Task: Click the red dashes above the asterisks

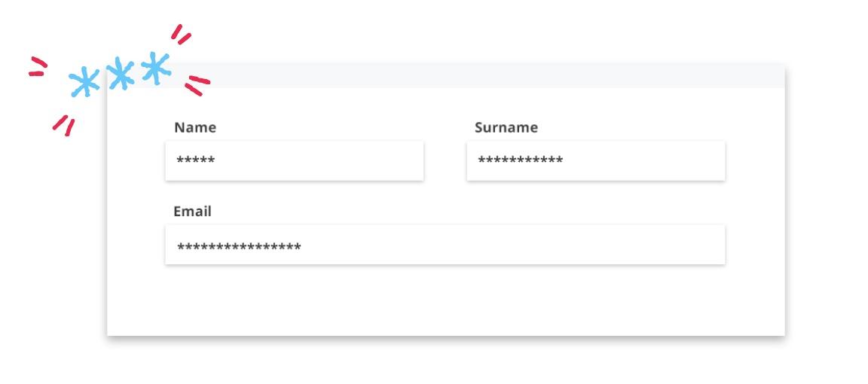Action: 181,35
